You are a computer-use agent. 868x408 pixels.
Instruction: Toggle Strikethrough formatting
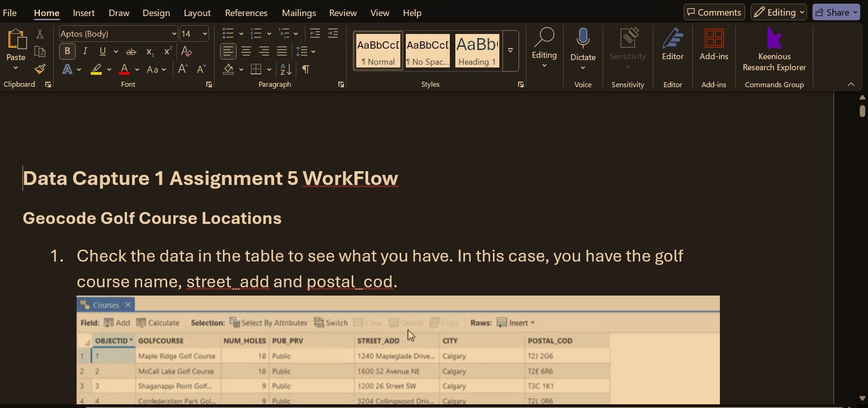(131, 51)
